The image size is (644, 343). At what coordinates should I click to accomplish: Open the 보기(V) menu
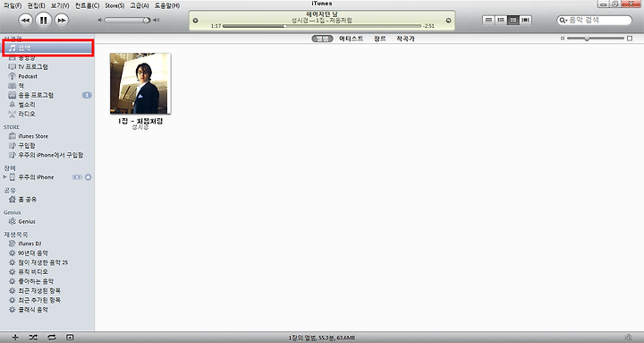pyautogui.click(x=60, y=5)
